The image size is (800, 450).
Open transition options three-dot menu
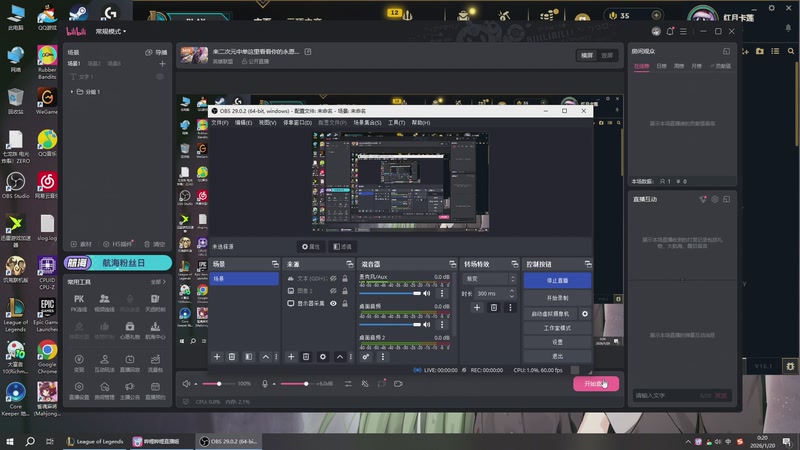click(510, 308)
